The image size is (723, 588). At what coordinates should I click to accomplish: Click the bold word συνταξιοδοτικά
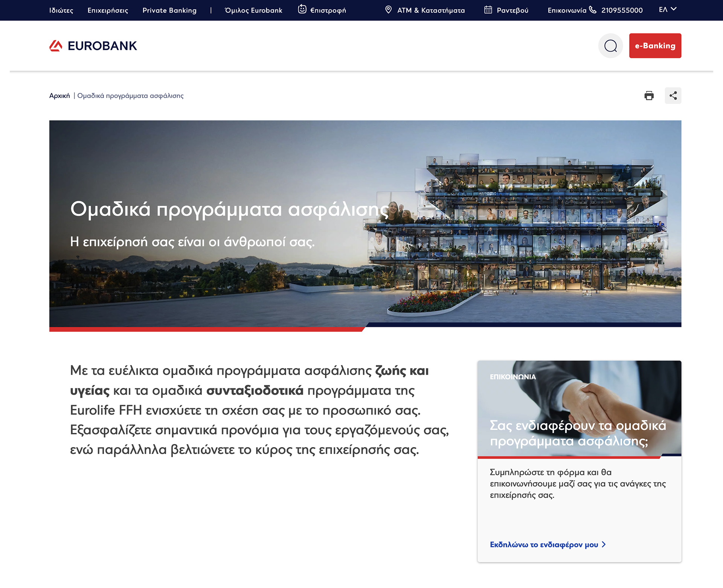(x=255, y=391)
